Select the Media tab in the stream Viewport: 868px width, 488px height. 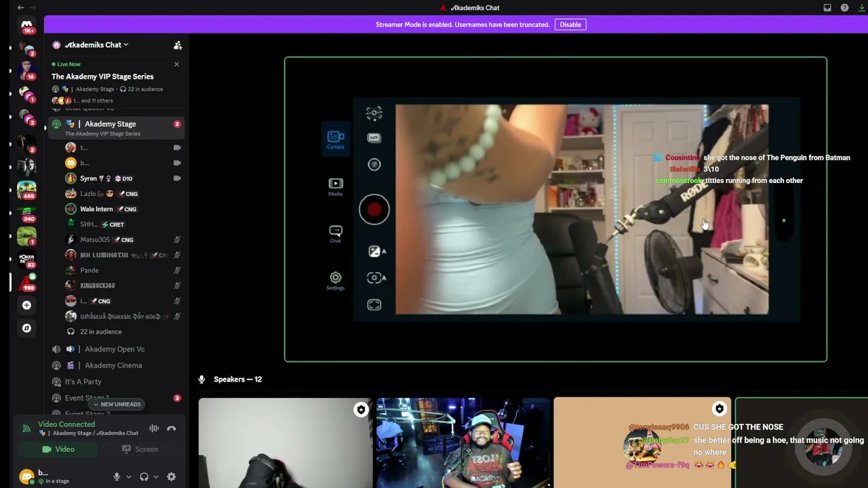click(336, 186)
